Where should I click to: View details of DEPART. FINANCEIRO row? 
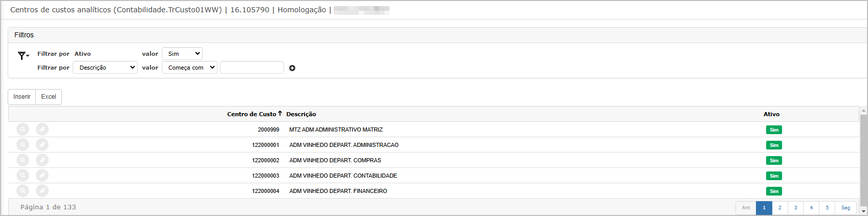pyautogui.click(x=23, y=191)
